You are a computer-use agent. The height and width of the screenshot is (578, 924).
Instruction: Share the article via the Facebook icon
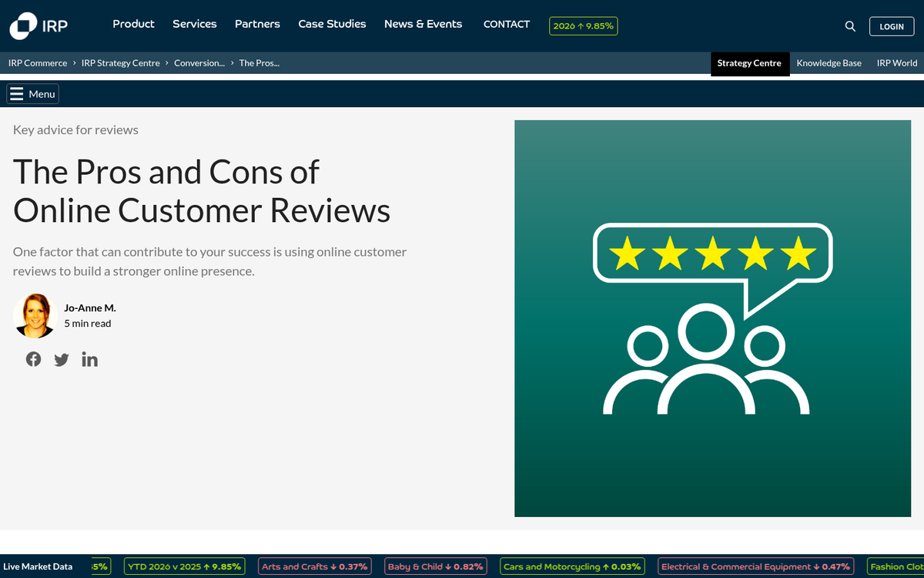[x=33, y=359]
